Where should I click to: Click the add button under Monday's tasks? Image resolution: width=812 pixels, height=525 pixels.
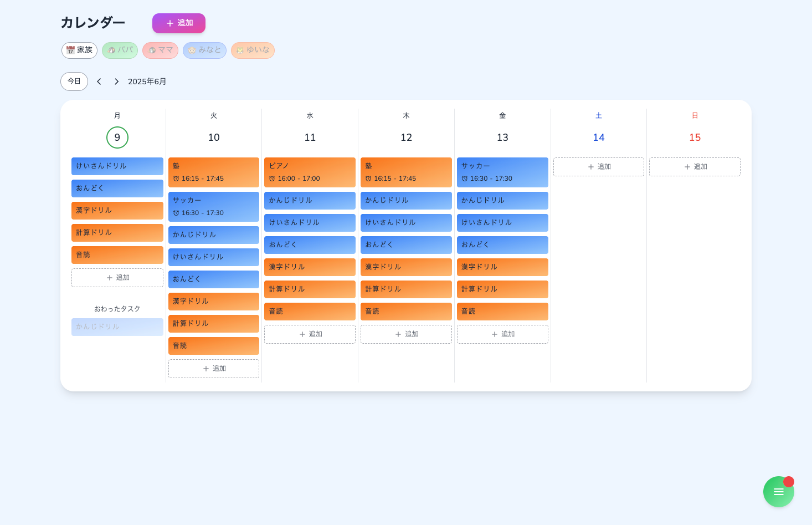point(117,278)
